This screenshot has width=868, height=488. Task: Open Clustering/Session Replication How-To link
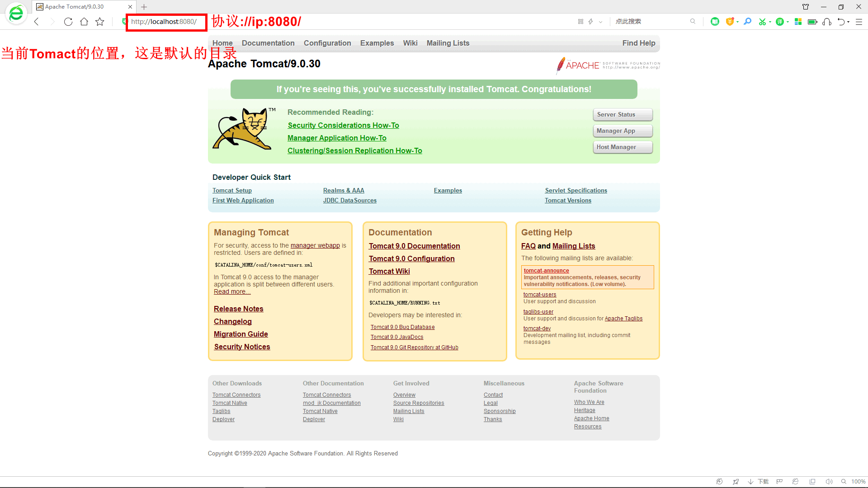point(354,150)
